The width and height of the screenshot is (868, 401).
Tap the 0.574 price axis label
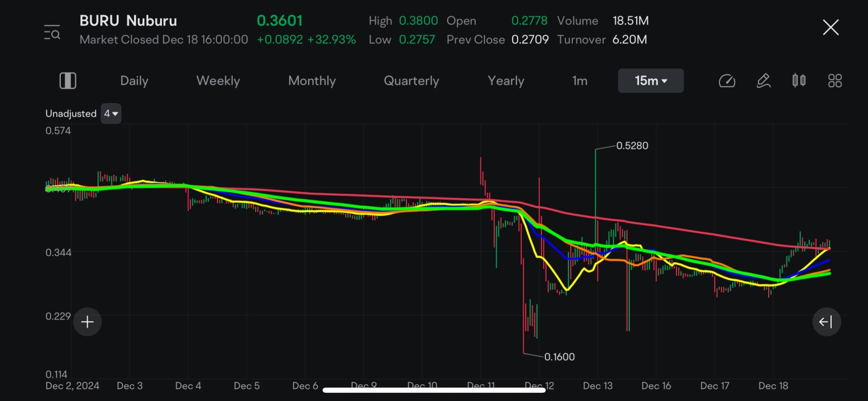[x=58, y=131]
